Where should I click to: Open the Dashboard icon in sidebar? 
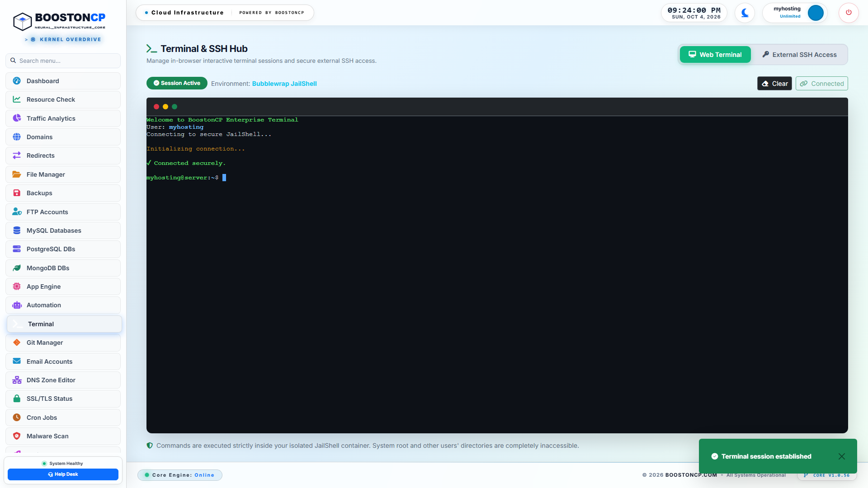point(17,81)
